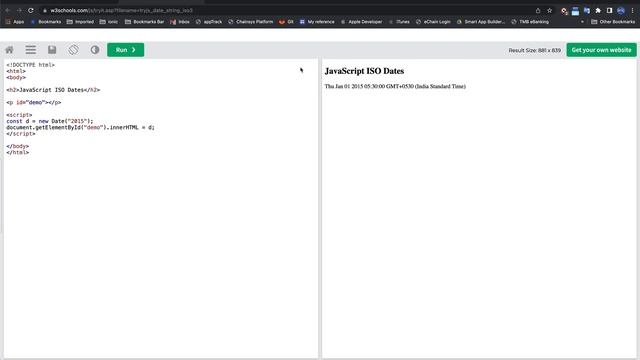Open the Chrome three-dot menu
The image size is (640, 360).
632,11
